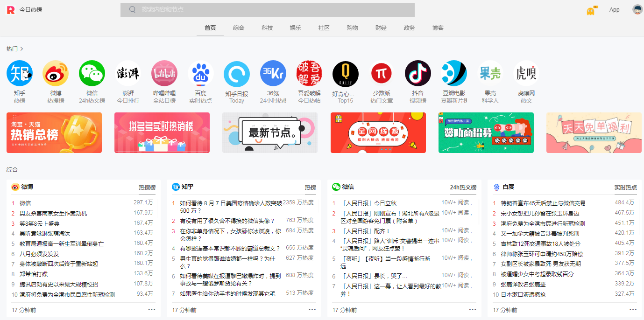The image size is (644, 320).
Task: Click the search magnifier icon
Action: (x=133, y=9)
